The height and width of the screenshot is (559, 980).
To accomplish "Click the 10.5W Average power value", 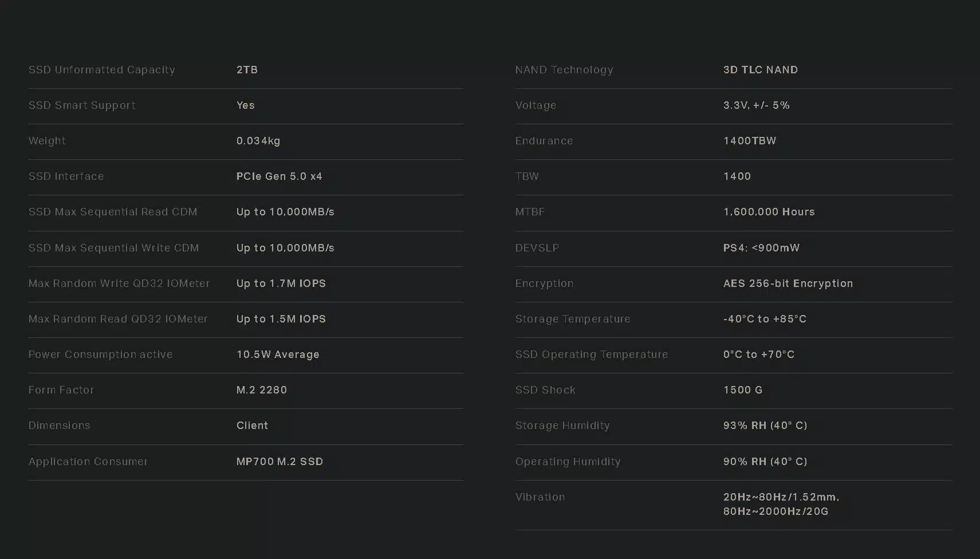I will click(278, 355).
